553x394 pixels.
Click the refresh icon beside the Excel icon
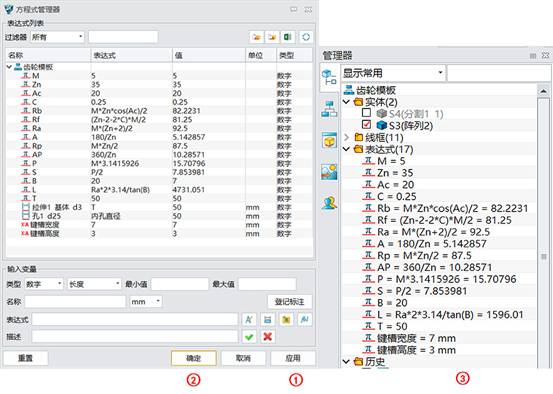click(305, 37)
